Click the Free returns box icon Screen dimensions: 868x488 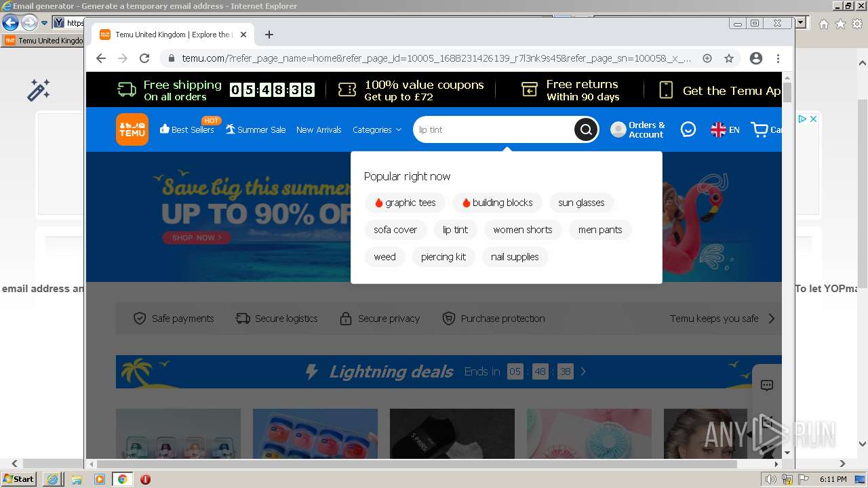coord(529,89)
